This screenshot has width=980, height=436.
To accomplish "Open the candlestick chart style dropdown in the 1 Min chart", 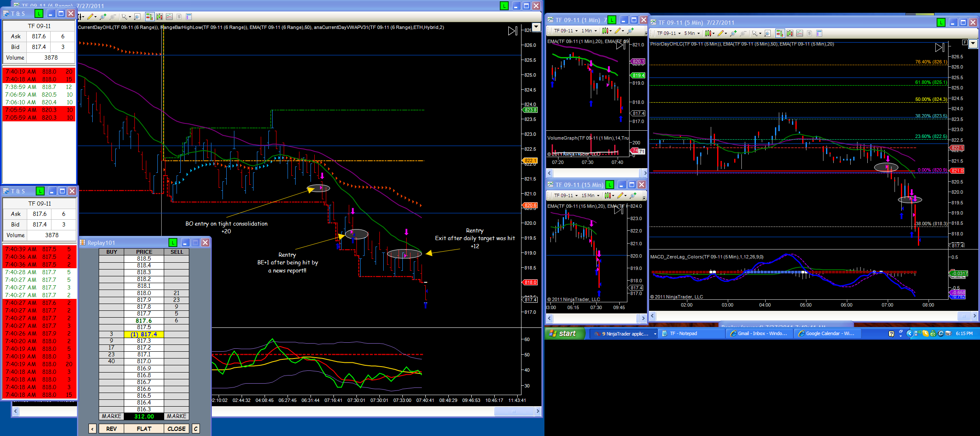I will (x=607, y=31).
